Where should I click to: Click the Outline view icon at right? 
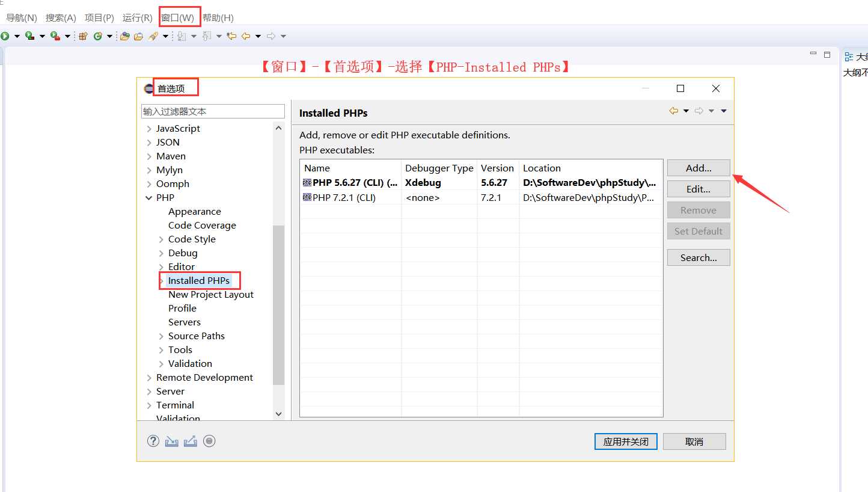point(849,57)
